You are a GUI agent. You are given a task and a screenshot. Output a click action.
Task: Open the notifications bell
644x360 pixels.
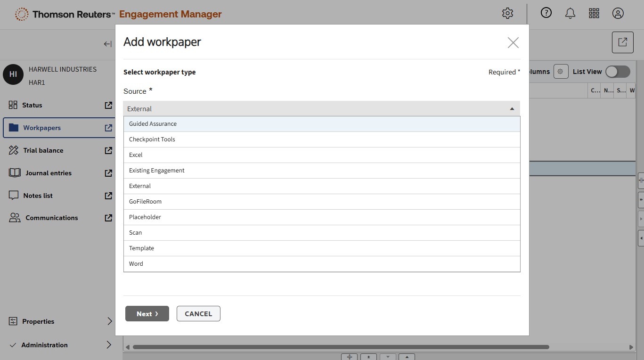point(570,14)
